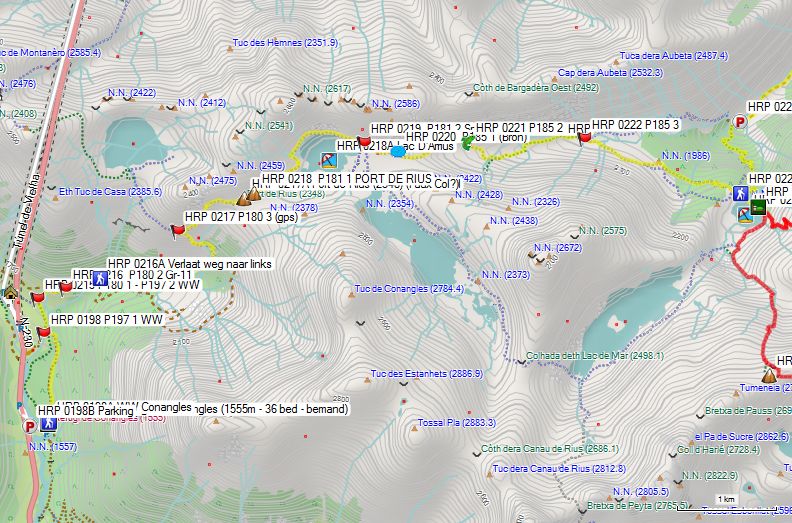Click the blue Lac D'Amus water marker

coord(397,152)
